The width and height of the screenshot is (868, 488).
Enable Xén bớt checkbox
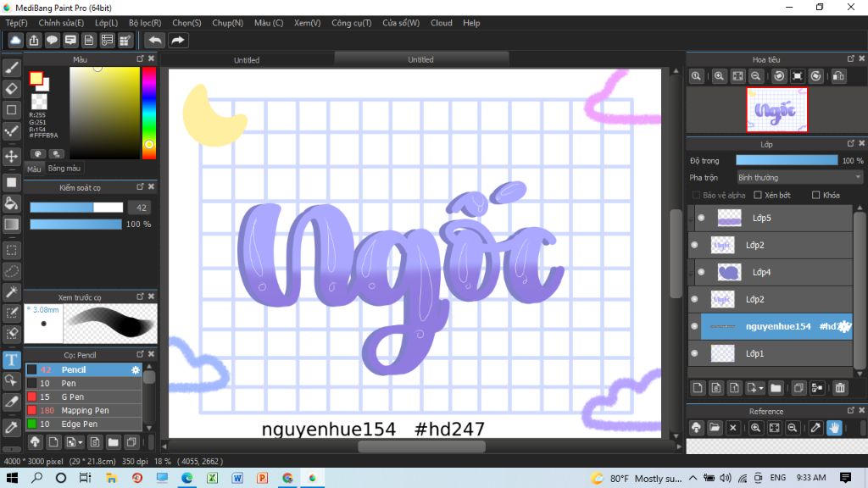pyautogui.click(x=758, y=196)
